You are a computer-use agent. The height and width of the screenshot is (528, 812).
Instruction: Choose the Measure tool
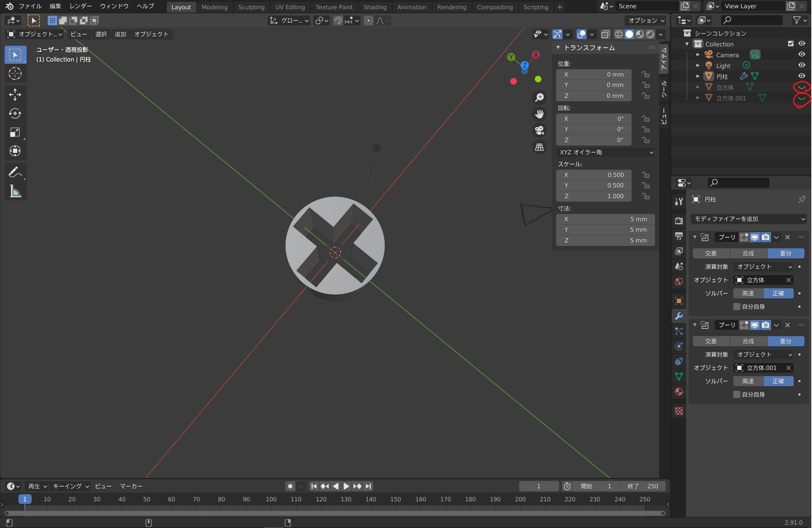click(x=15, y=191)
